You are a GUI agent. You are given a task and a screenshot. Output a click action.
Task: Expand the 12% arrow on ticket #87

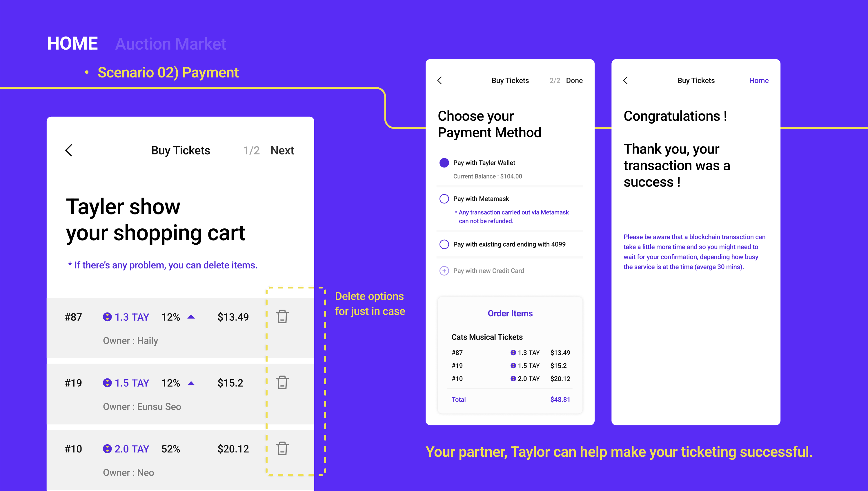pyautogui.click(x=191, y=317)
